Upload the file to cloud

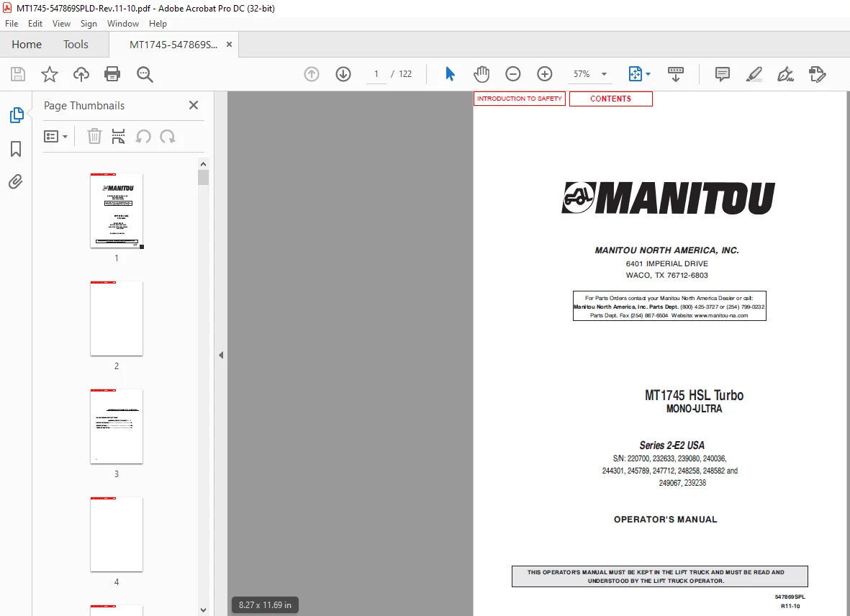click(81, 74)
